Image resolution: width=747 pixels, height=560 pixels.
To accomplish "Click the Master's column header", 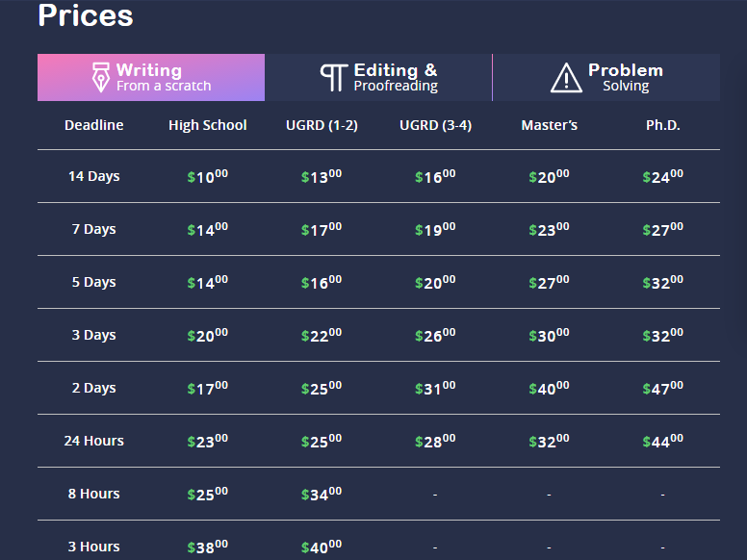I will pos(550,125).
